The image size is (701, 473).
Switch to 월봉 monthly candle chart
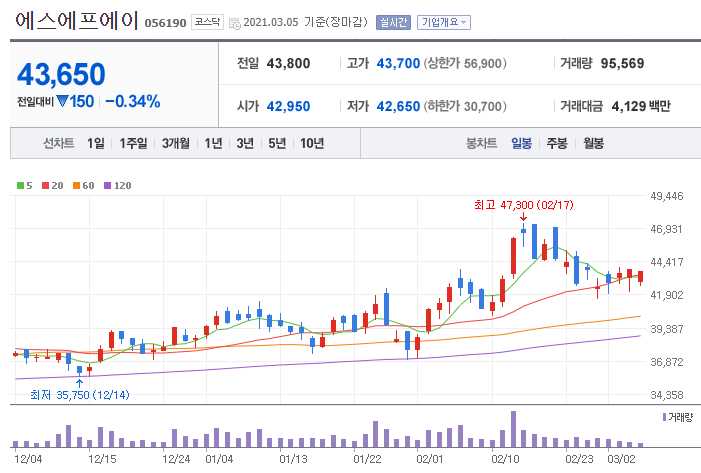click(593, 144)
